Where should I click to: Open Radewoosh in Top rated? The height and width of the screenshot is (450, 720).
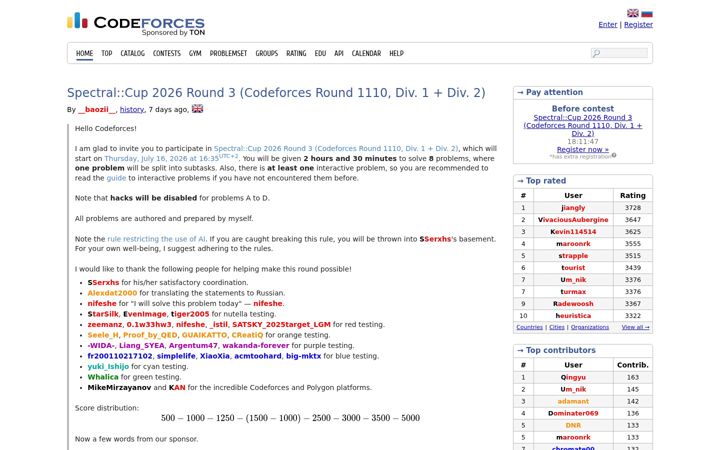(573, 304)
